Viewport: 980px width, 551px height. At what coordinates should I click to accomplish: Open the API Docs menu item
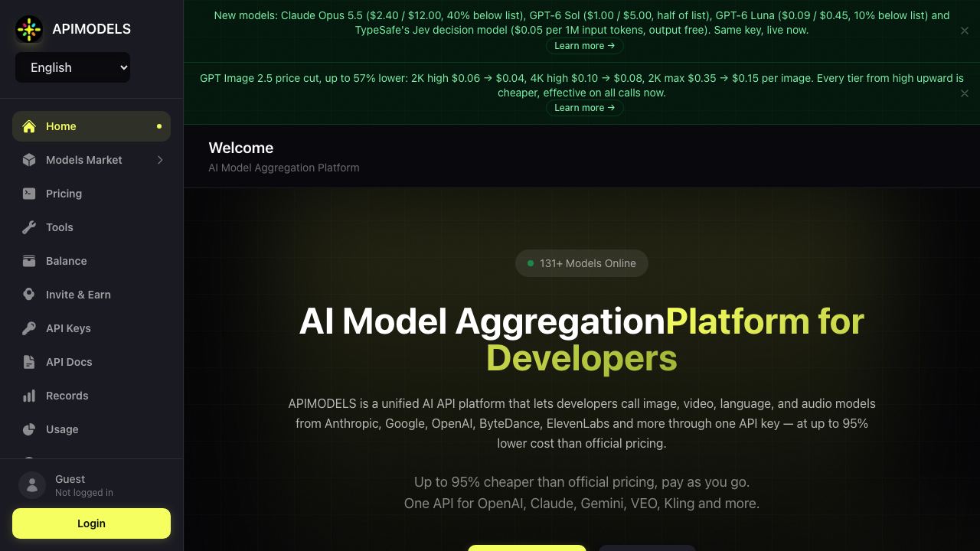[91, 362]
